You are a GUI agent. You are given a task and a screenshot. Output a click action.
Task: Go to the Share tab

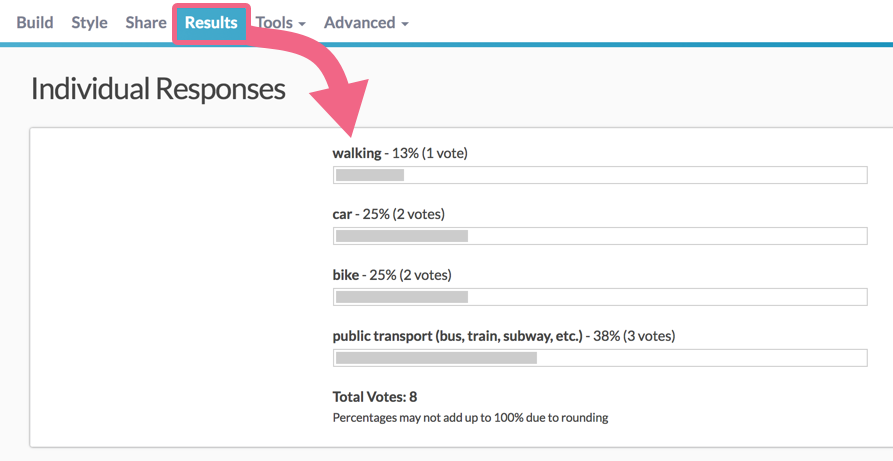(146, 22)
